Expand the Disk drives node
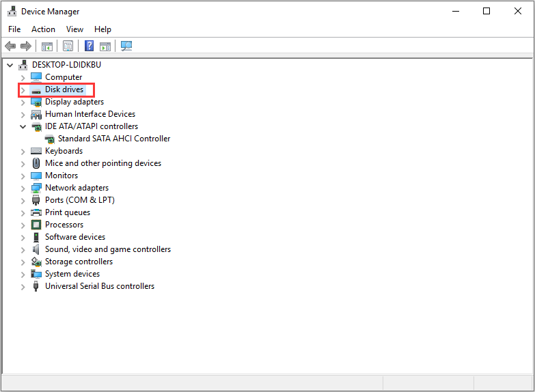 [23, 90]
